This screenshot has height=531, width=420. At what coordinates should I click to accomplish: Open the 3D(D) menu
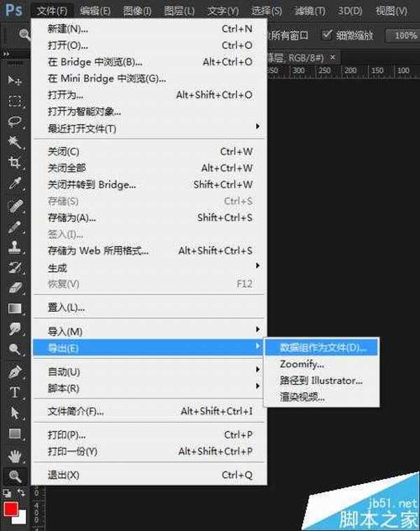click(350, 11)
